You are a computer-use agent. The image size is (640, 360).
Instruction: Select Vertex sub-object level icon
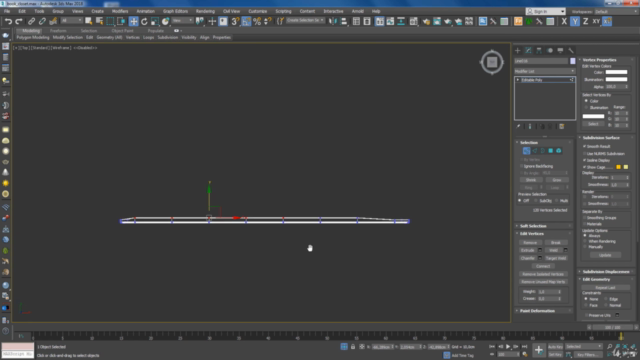(527, 151)
